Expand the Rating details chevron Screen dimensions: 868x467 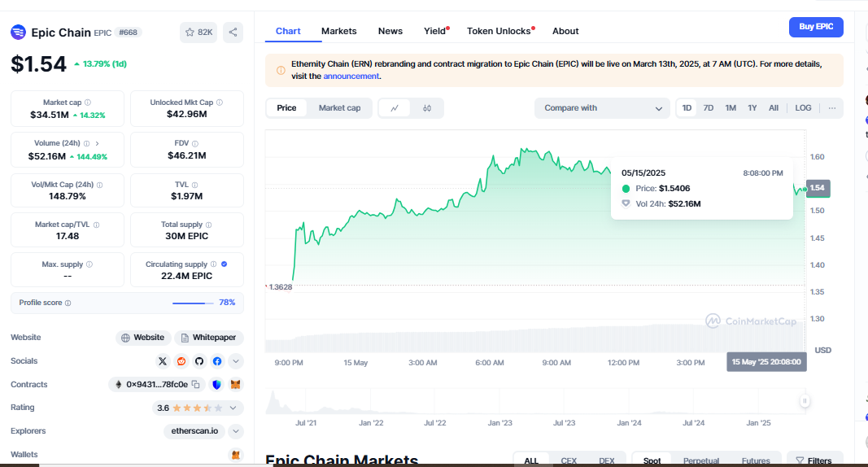coord(233,408)
